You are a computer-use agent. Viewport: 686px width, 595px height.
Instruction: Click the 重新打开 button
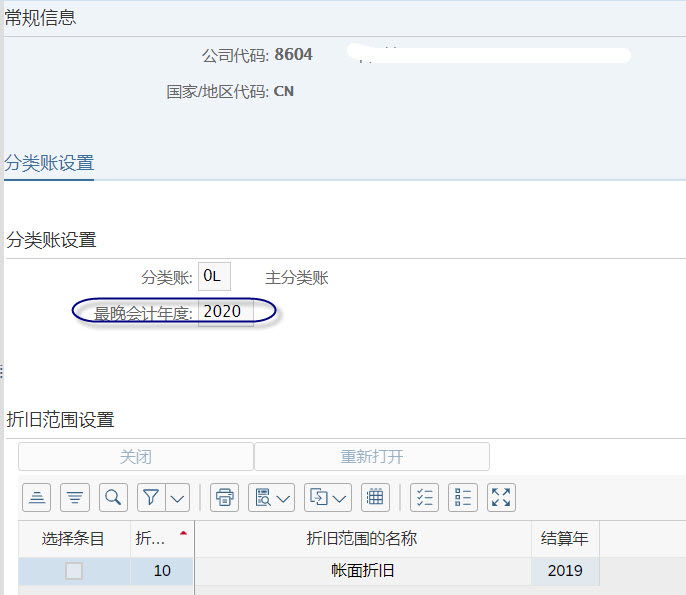coord(371,457)
